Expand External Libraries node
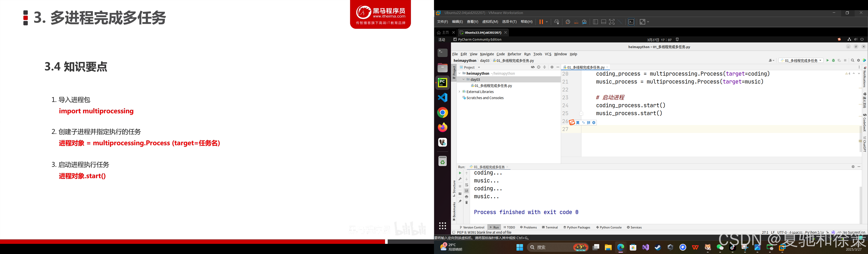Viewport: 868px width, 254px height. pyautogui.click(x=459, y=92)
